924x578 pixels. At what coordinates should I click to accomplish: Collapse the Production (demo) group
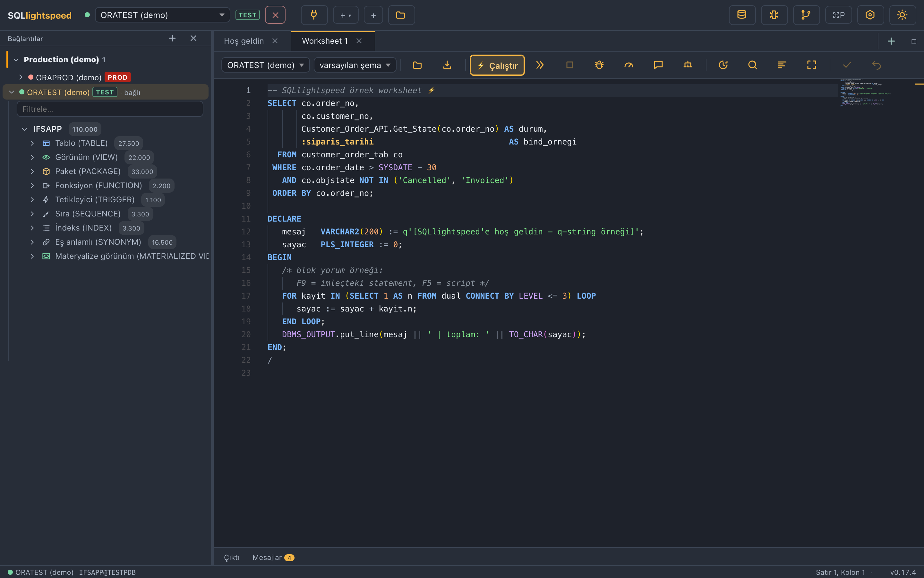(16, 60)
